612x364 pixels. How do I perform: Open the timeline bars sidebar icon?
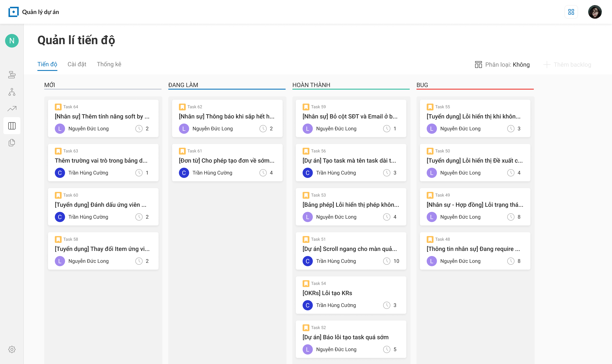click(x=12, y=75)
